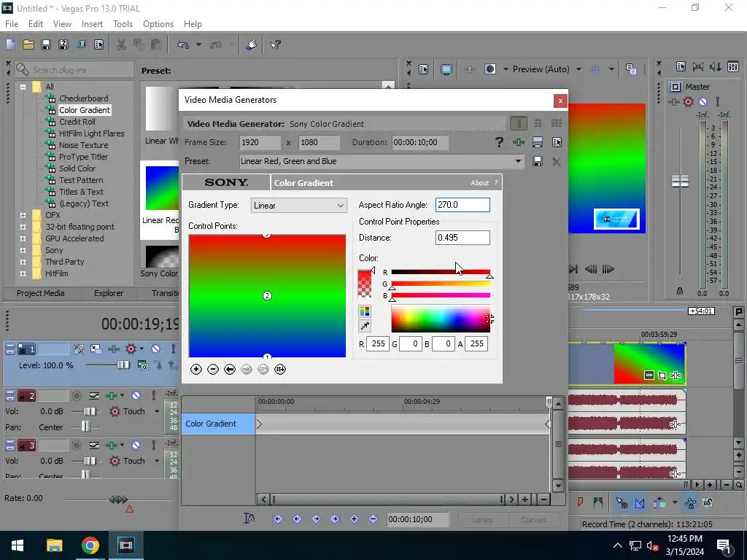The height and width of the screenshot is (560, 747).
Task: Click the Undo toolbar icon
Action: click(183, 44)
